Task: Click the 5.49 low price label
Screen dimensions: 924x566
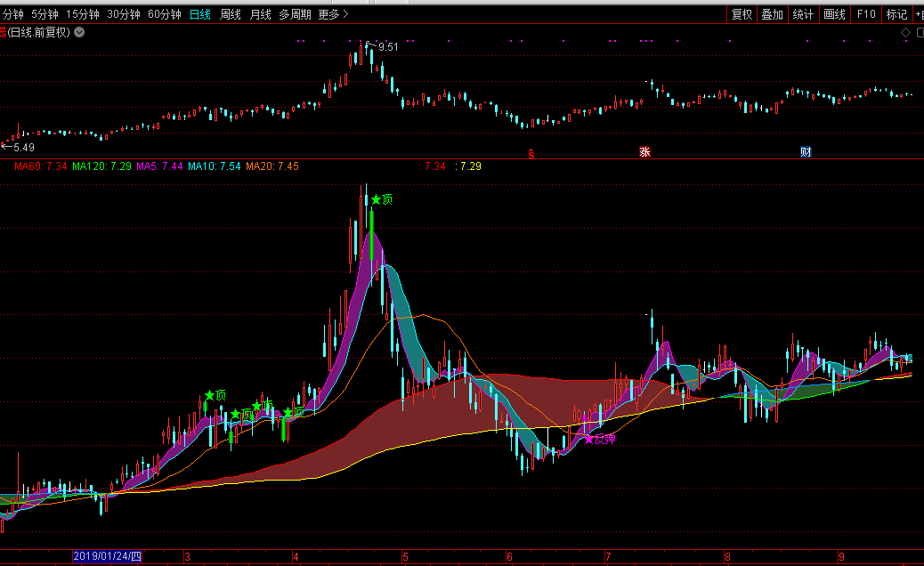Action: tap(21, 147)
